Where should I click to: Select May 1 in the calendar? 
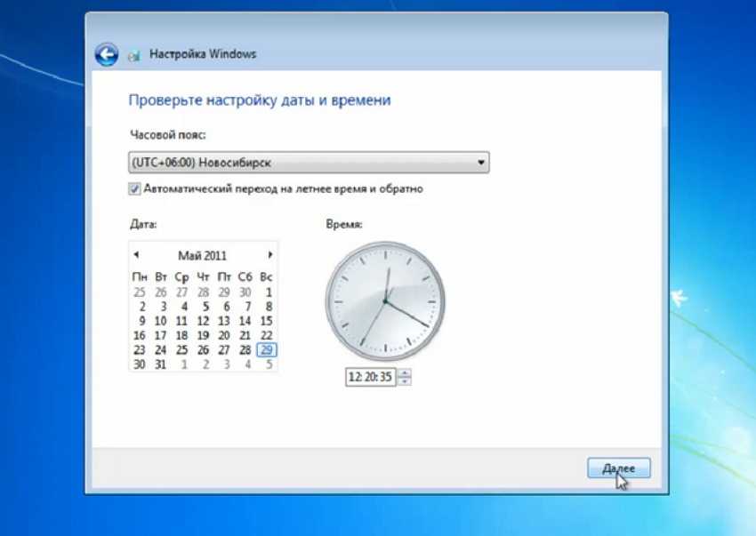[x=268, y=292]
